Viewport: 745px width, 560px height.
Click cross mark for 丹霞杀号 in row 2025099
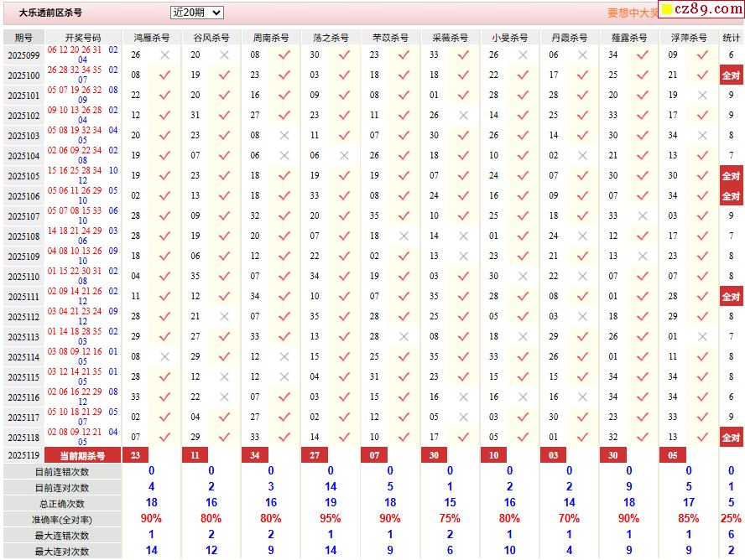582,55
